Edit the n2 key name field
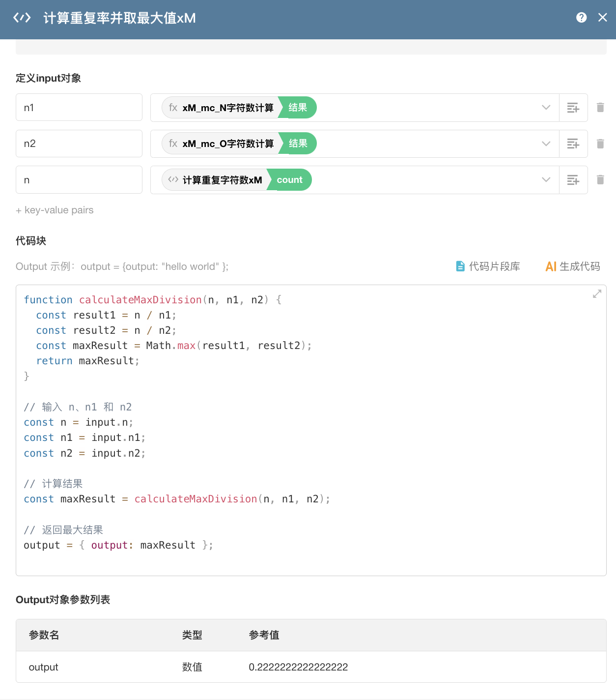The height and width of the screenshot is (700, 616). pos(79,144)
